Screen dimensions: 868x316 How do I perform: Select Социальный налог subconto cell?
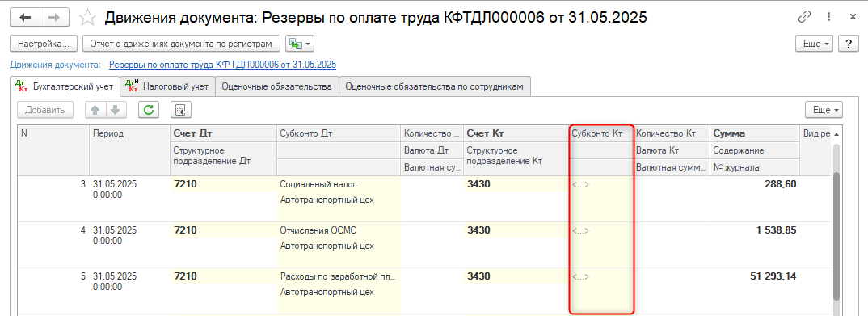click(x=338, y=184)
